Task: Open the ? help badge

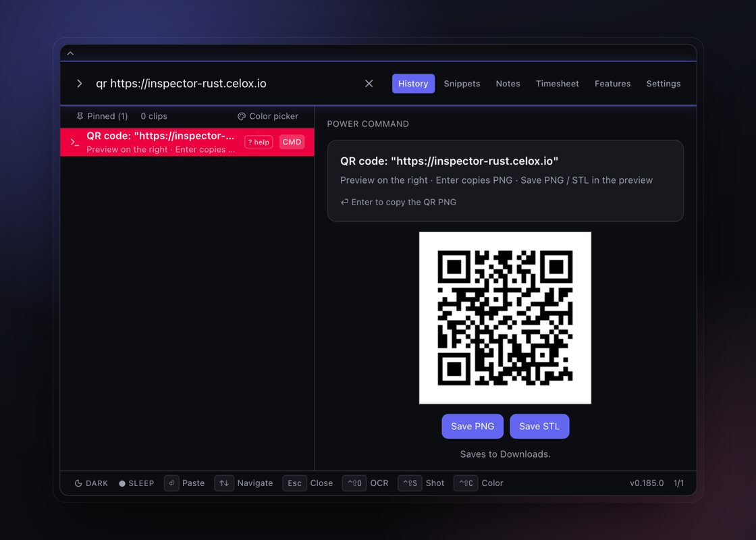Action: (259, 142)
